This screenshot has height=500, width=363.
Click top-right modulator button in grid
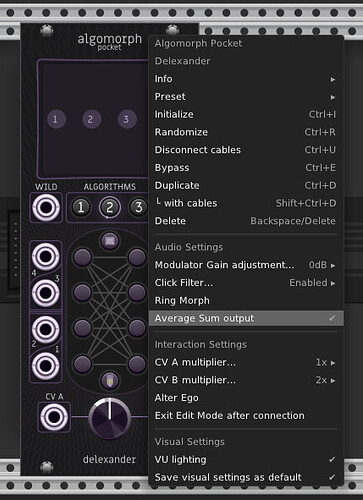pos(137,257)
